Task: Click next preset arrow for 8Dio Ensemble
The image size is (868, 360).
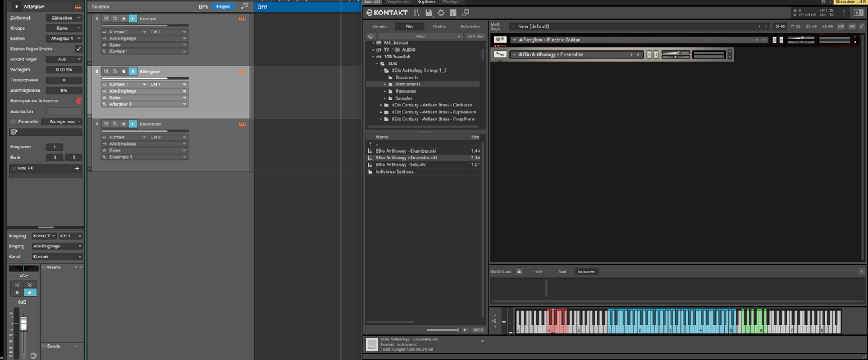Action: (x=638, y=54)
